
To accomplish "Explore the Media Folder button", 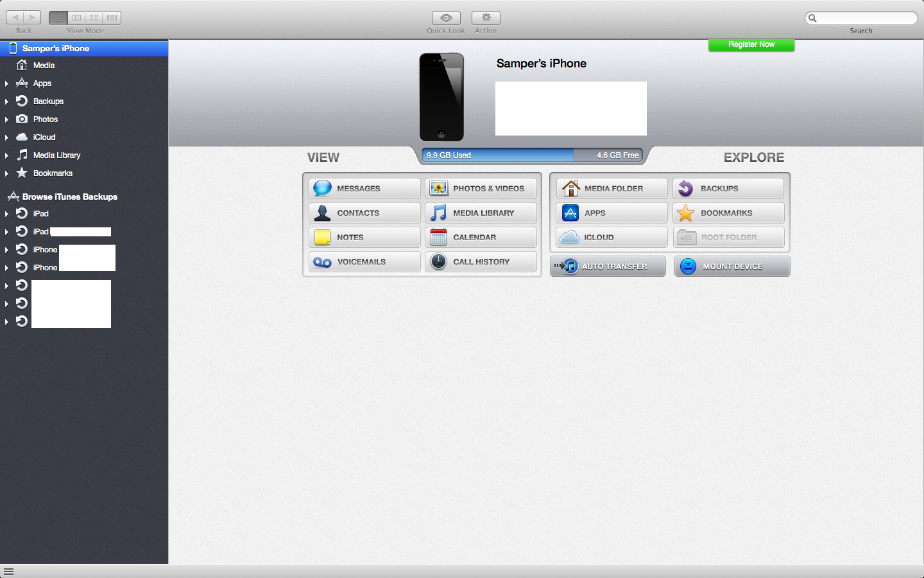I will [612, 188].
